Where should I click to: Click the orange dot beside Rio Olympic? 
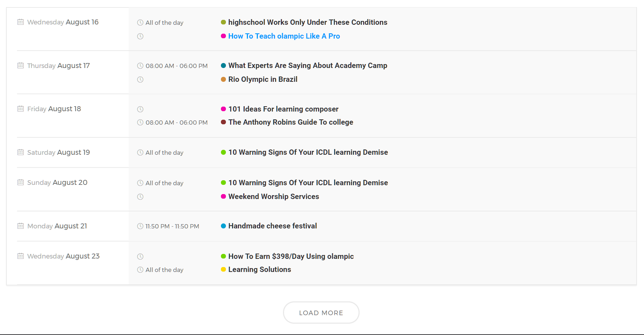tap(223, 79)
